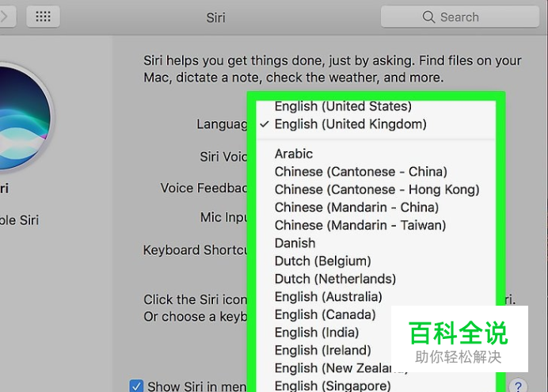
Task: Select Danish in the language menu
Action: [375, 243]
